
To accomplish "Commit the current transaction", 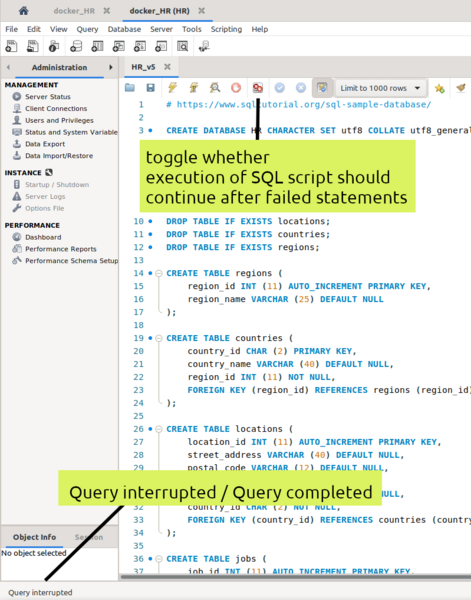I will click(x=280, y=88).
